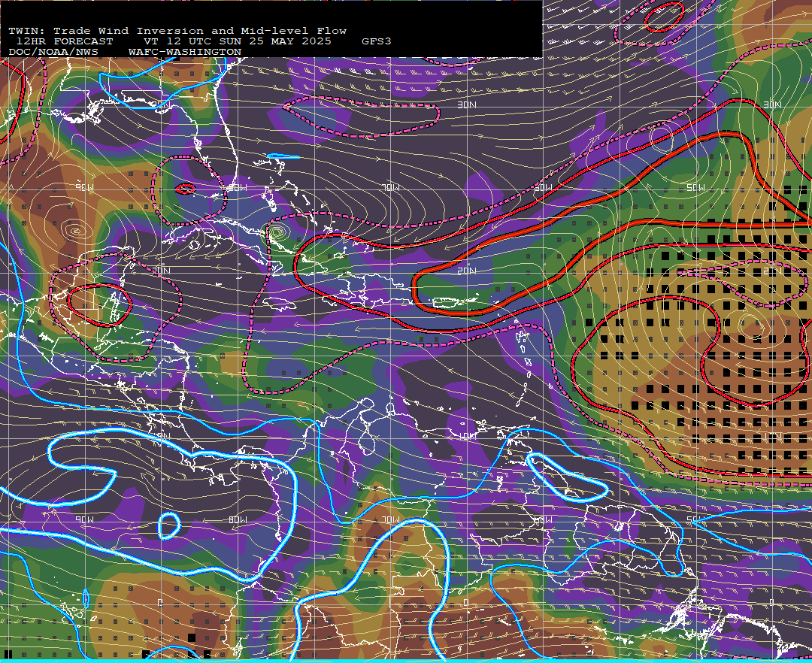This screenshot has width=812, height=663.
Task: Click the 80W longitude label beside Florida
Action: [238, 187]
